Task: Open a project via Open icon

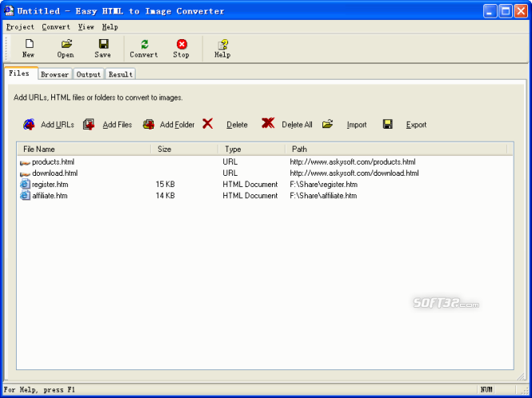Action: pyautogui.click(x=66, y=44)
